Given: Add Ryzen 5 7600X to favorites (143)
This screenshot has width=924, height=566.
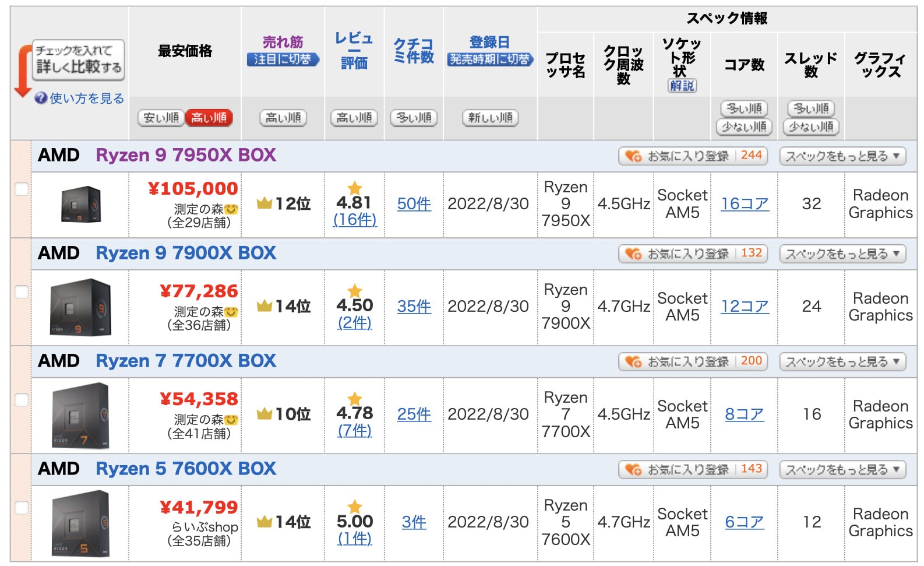Looking at the screenshot, I should point(693,469).
